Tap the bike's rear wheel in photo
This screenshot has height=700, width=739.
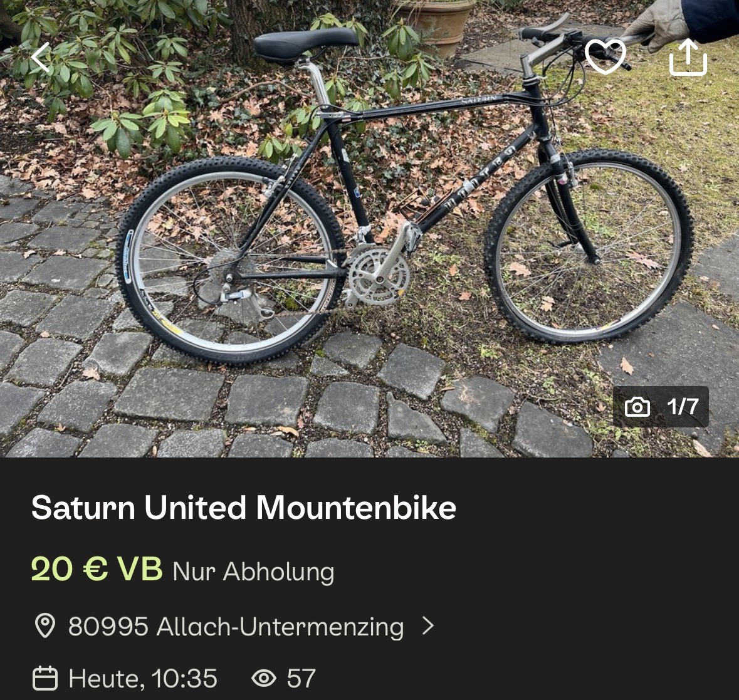click(231, 260)
